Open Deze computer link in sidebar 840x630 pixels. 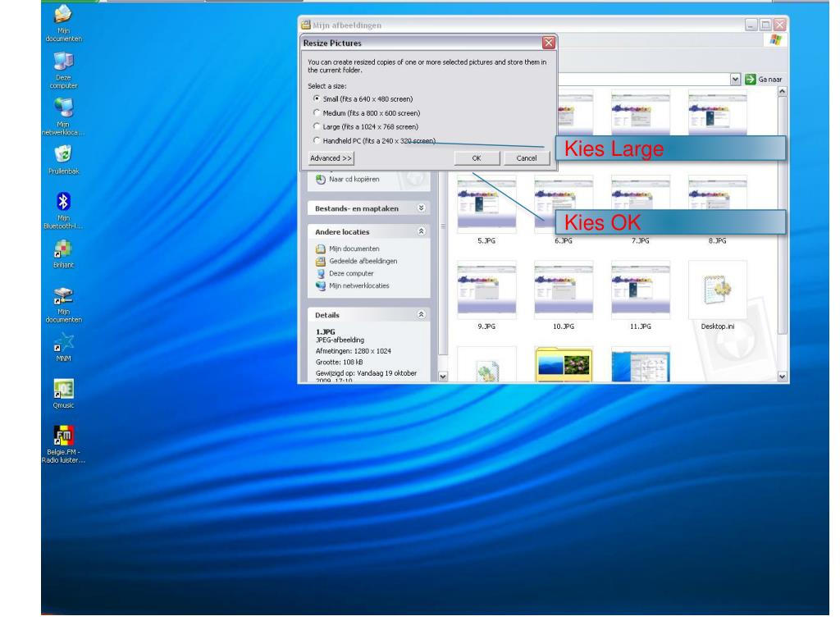tap(351, 273)
